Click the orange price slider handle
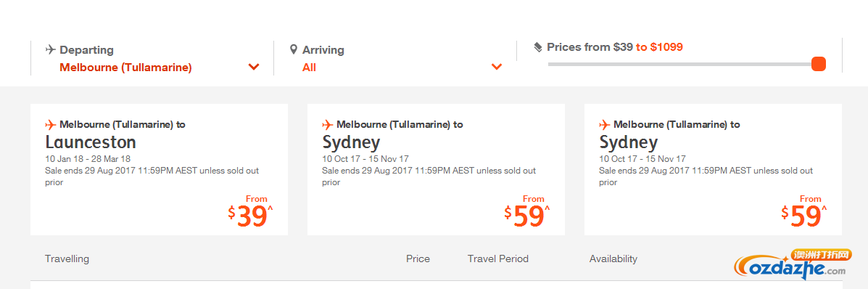The image size is (868, 289). click(x=819, y=65)
